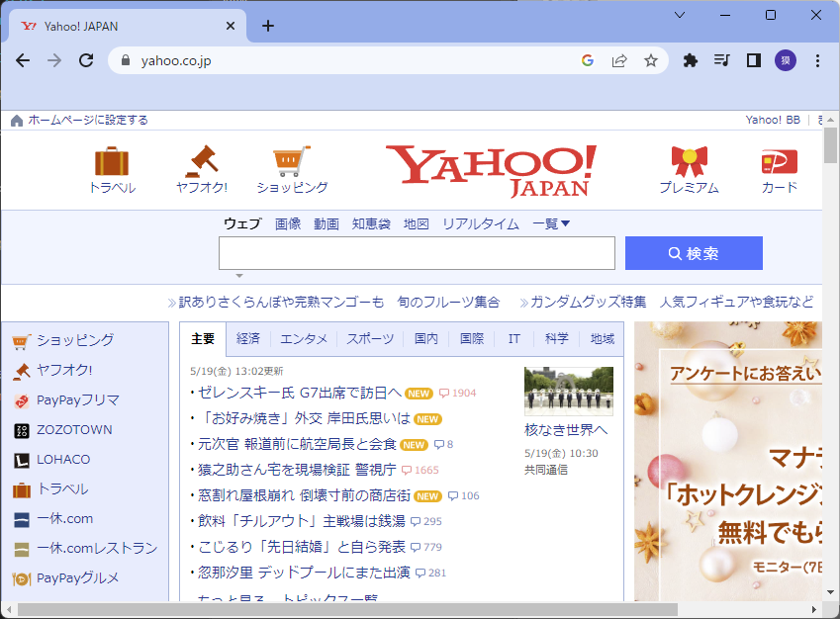
Task: Click the Yahoo Travel suitcase icon
Action: tap(112, 161)
